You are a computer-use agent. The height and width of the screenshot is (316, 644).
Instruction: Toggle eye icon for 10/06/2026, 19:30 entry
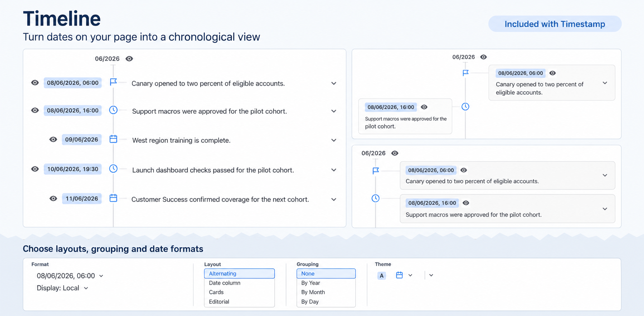point(35,169)
